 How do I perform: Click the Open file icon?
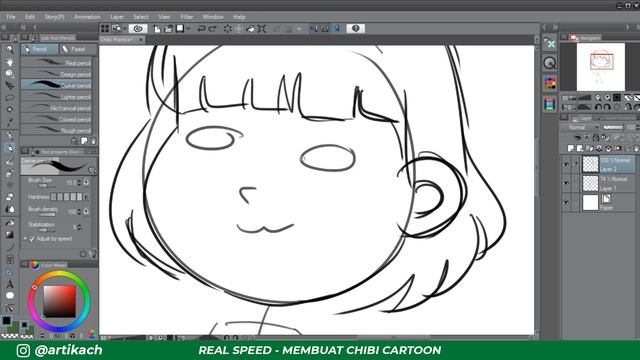[169, 29]
